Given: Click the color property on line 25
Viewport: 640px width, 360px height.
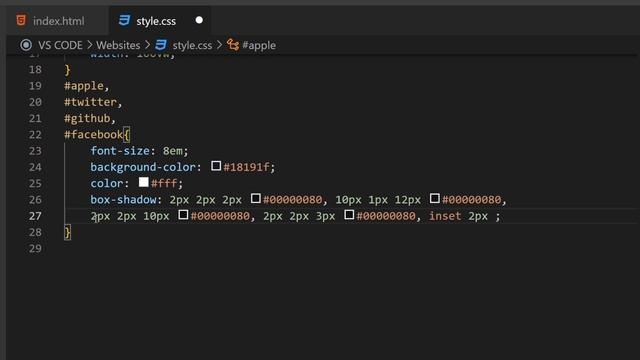Looking at the screenshot, I should click(107, 183).
